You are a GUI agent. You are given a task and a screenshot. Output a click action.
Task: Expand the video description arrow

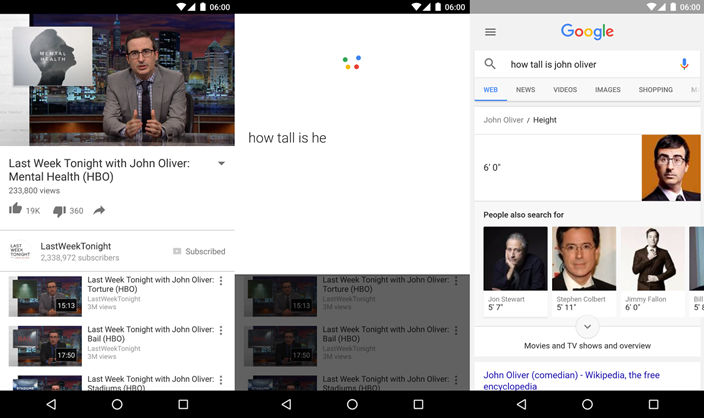[x=221, y=163]
